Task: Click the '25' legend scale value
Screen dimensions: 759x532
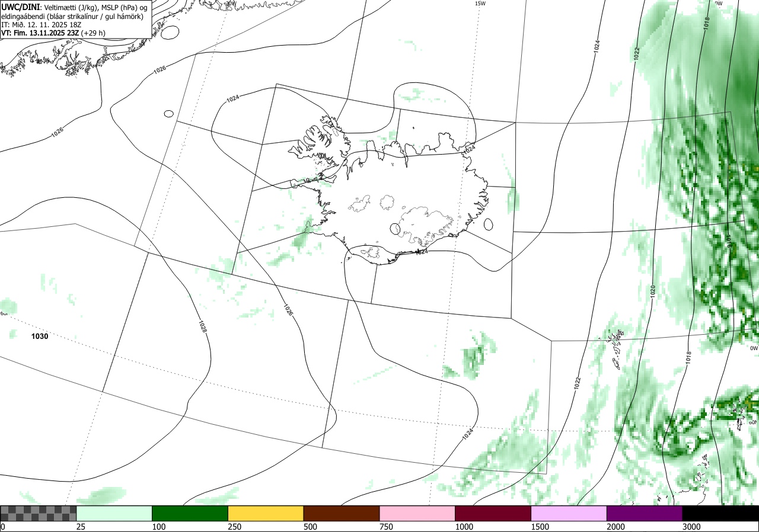Action: 81,527
